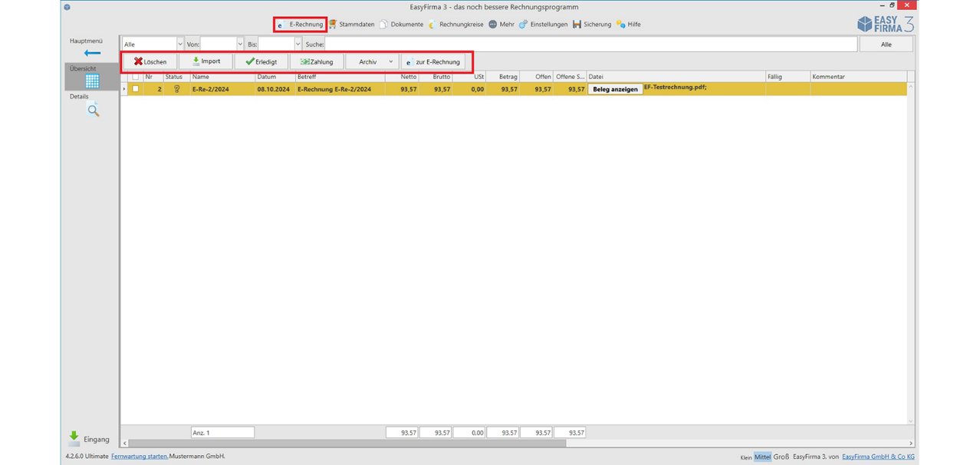Click the Löschen button
Image resolution: width=980 pixels, height=465 pixels.
150,61
